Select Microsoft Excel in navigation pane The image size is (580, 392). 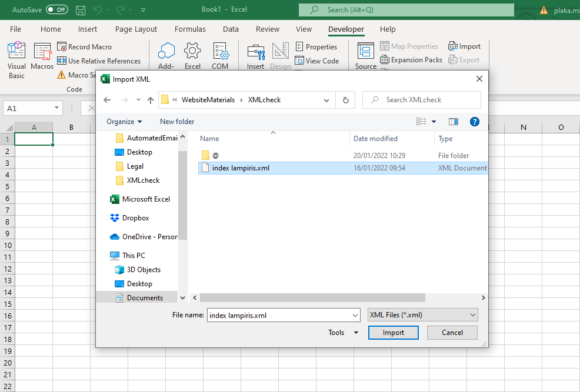[140, 199]
